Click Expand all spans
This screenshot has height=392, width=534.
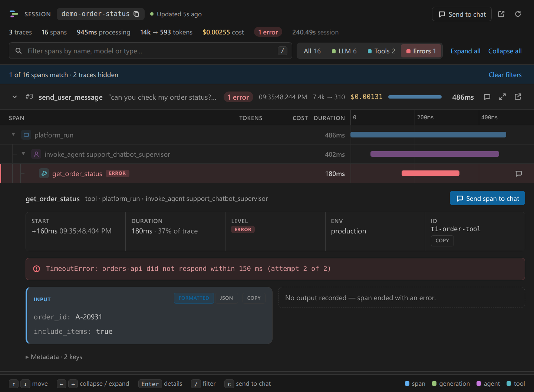(x=465, y=51)
